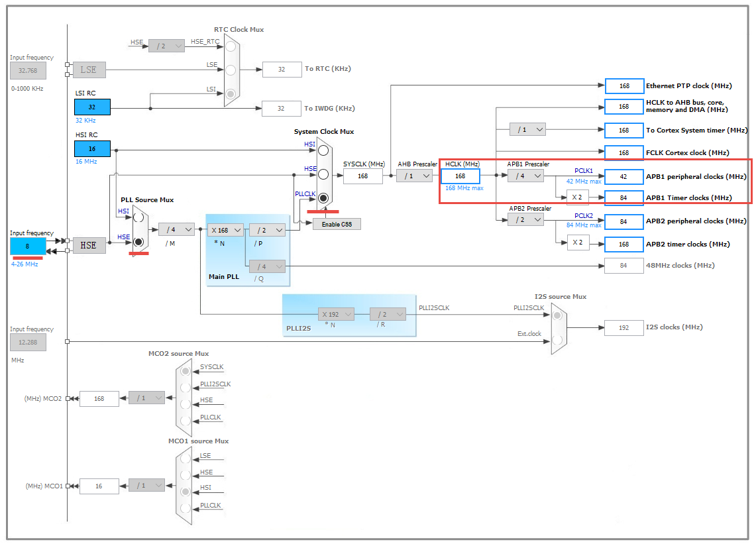Open the AHB Prescaler dropdown
Viewport: 756px width, 546px height.
[x=414, y=176]
